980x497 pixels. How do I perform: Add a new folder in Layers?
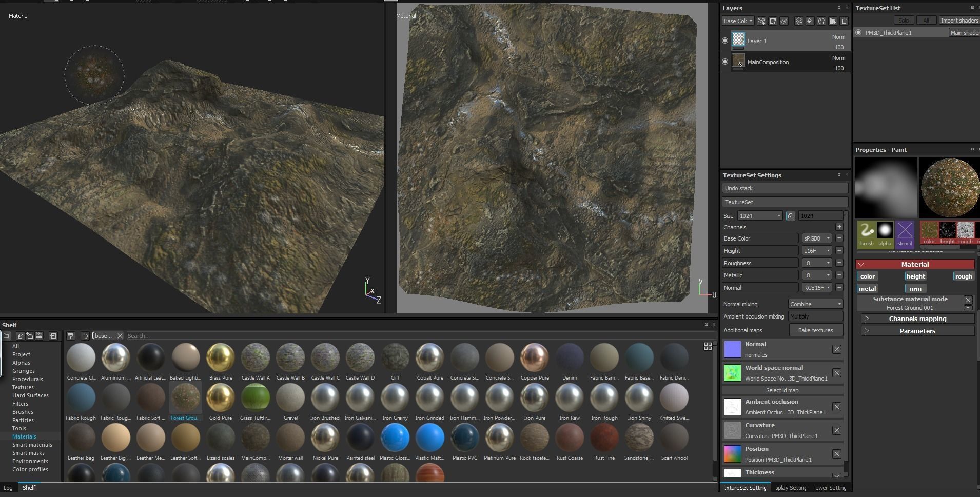833,21
